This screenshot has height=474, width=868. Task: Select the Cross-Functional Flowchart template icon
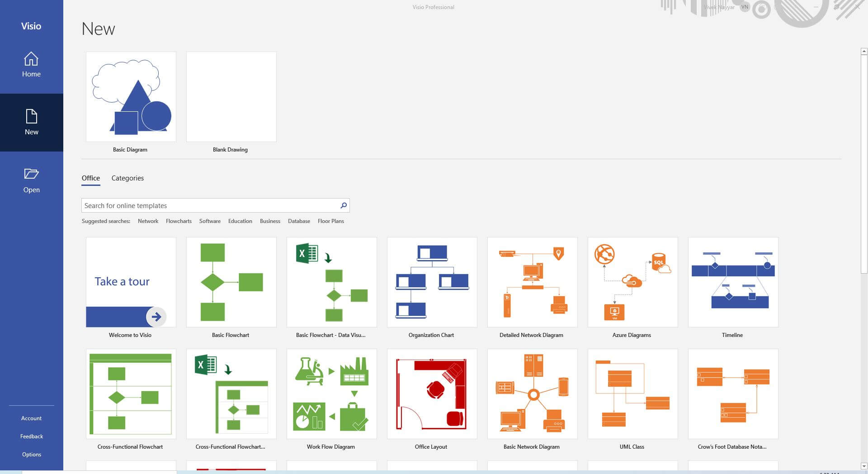(131, 394)
